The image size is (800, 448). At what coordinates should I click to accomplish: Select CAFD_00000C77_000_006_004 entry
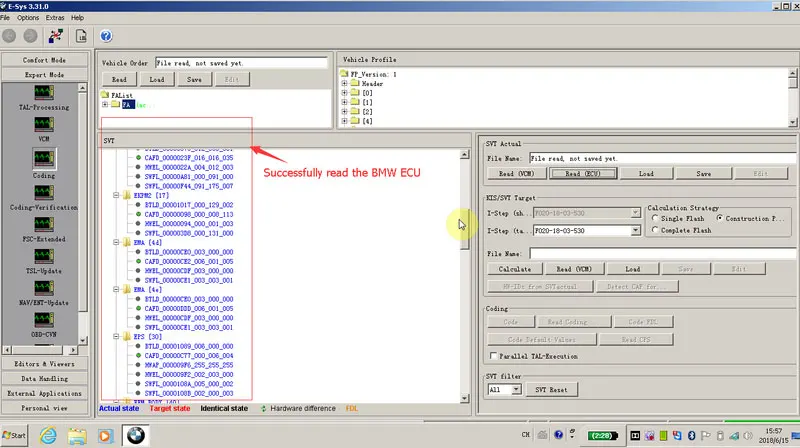pyautogui.click(x=189, y=356)
